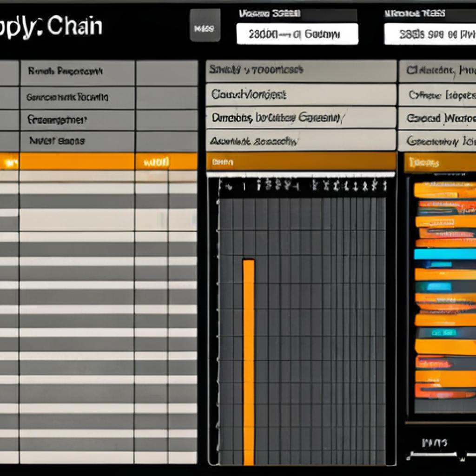Click the orange header bar above the bar chart
This screenshot has width=476, height=476.
pyautogui.click(x=301, y=161)
